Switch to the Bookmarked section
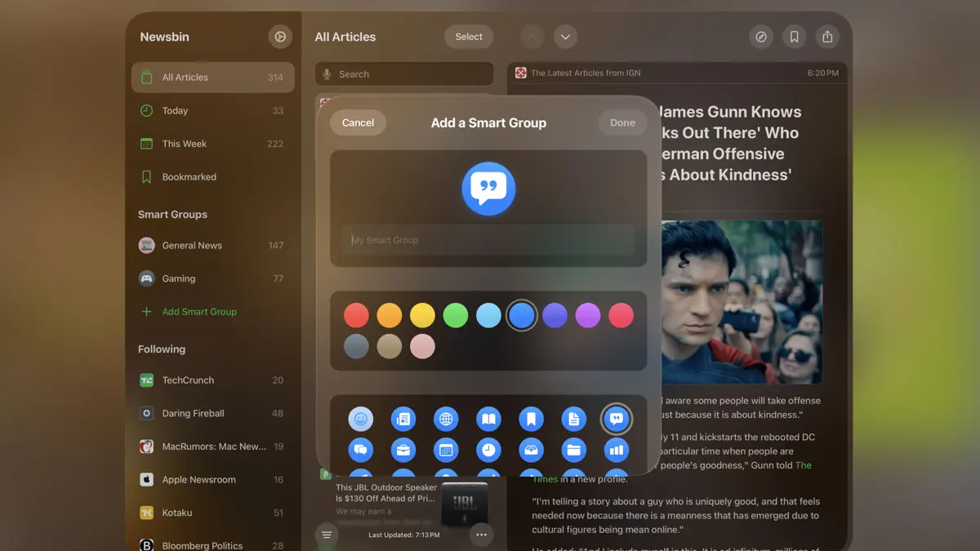Image resolution: width=980 pixels, height=551 pixels. click(x=189, y=176)
